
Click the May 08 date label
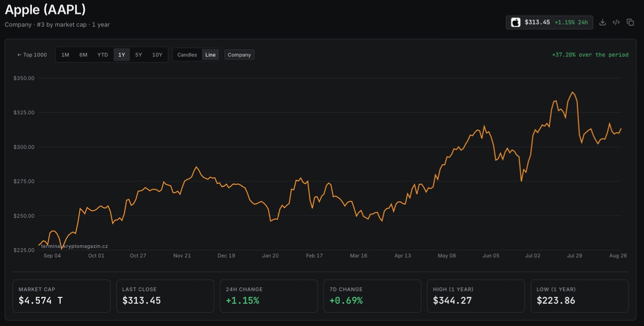pos(447,256)
